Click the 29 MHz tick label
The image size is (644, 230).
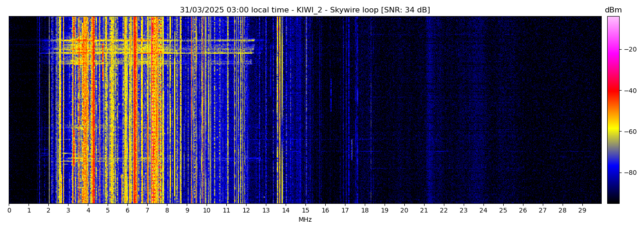coord(582,211)
